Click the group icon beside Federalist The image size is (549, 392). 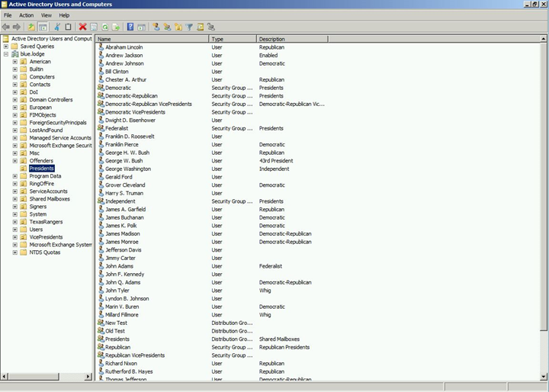101,128
